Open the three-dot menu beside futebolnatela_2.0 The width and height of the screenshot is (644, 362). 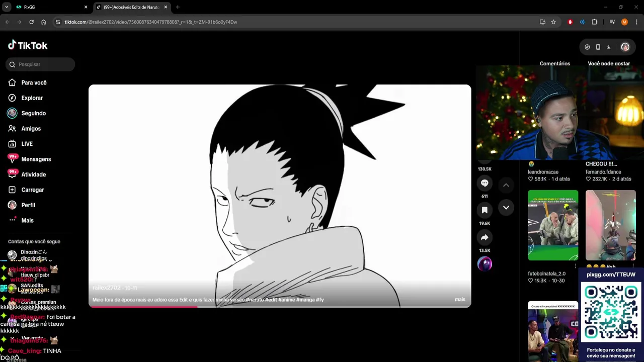[x=576, y=266]
